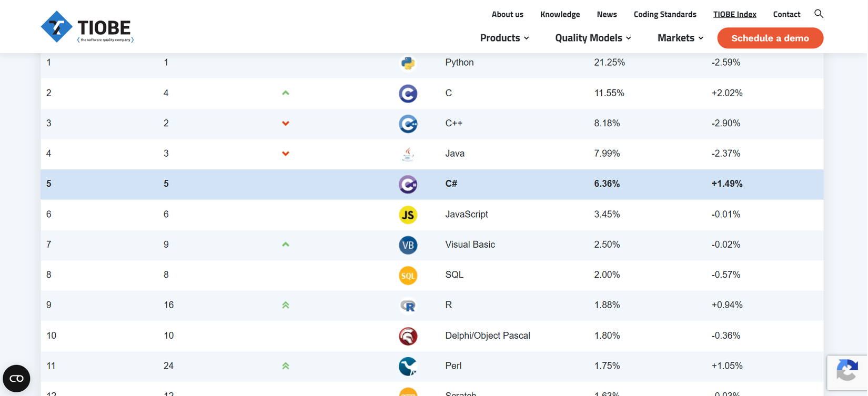Click the TIOBE logo in header
868x396 pixels.
pyautogui.click(x=87, y=27)
